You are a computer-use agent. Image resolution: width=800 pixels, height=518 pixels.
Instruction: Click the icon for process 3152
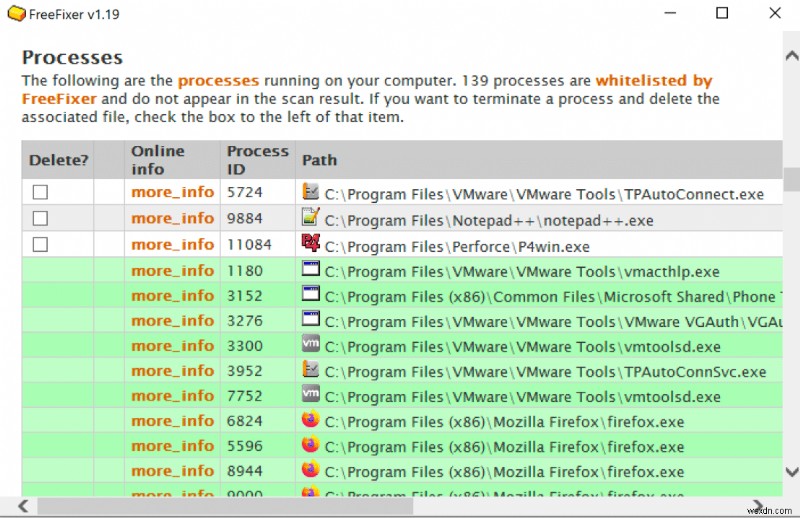point(311,293)
